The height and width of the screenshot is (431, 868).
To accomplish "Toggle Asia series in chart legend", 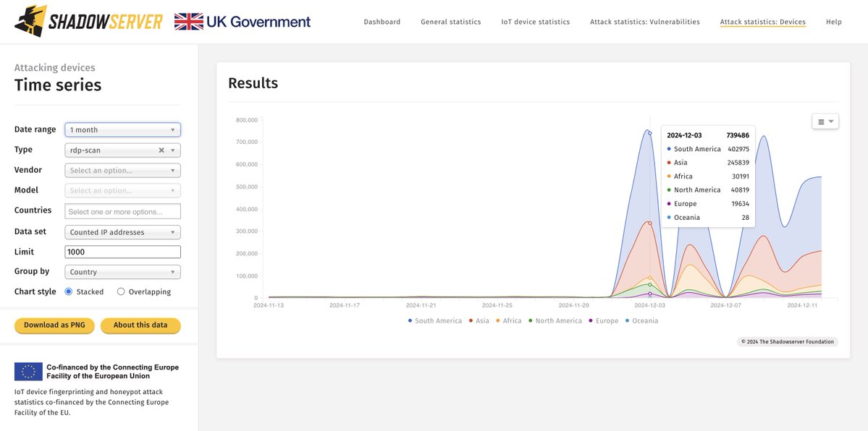I will point(479,321).
